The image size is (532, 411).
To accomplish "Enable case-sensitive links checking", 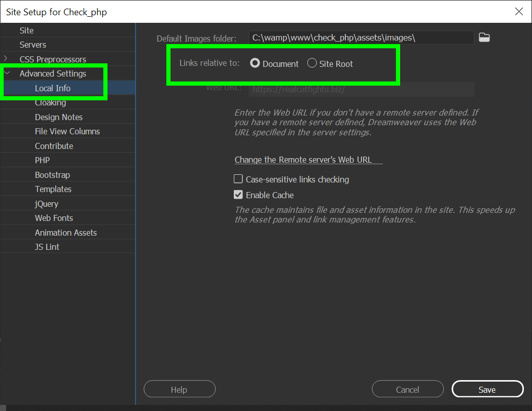I will coord(238,179).
